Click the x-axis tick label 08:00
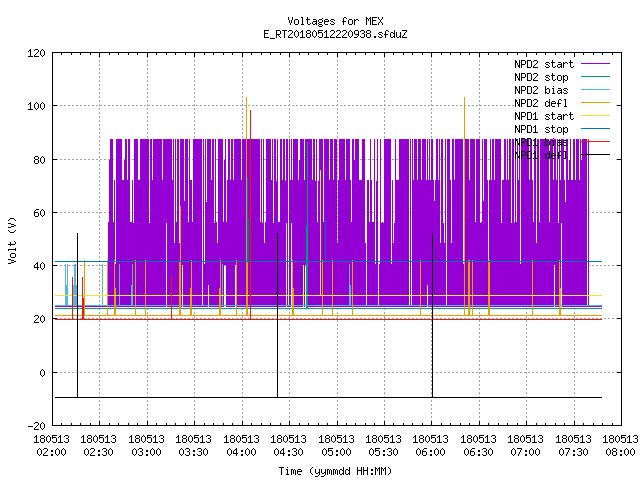This screenshot has height=480, width=640. coord(620,453)
